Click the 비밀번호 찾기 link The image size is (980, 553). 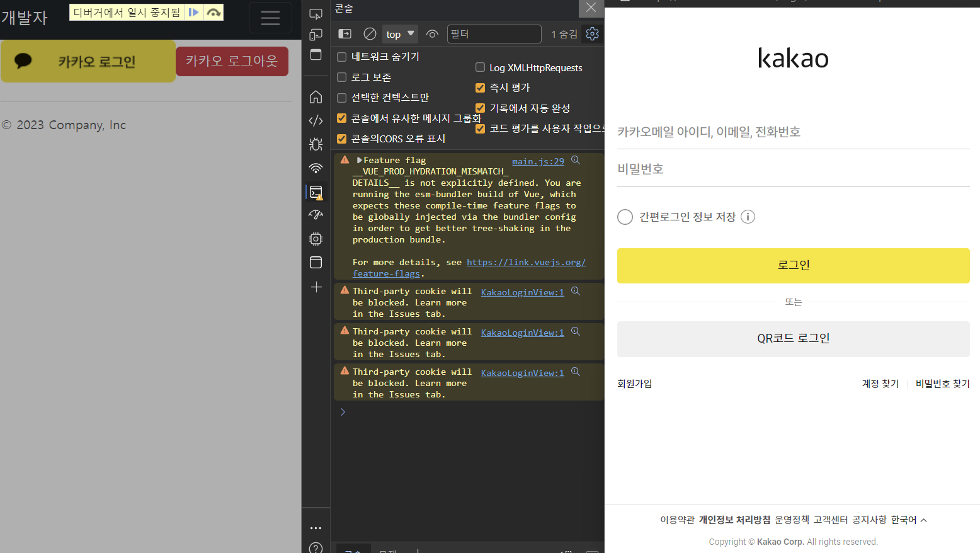[x=942, y=384]
